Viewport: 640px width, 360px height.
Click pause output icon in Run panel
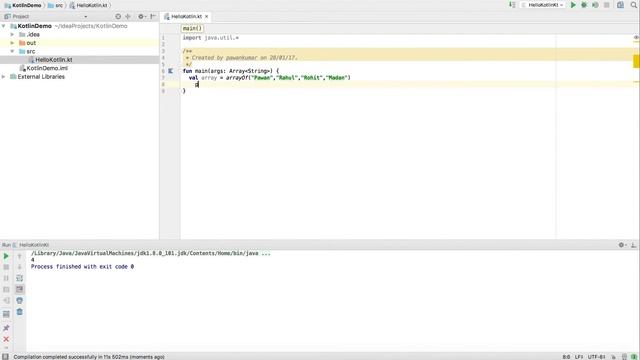point(6,278)
